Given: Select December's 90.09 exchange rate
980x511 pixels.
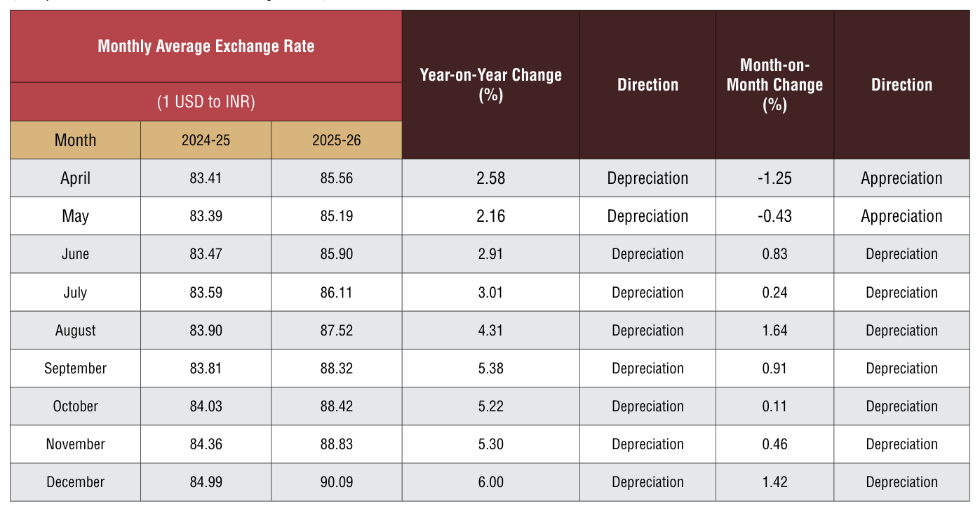Looking at the screenshot, I should [x=337, y=482].
